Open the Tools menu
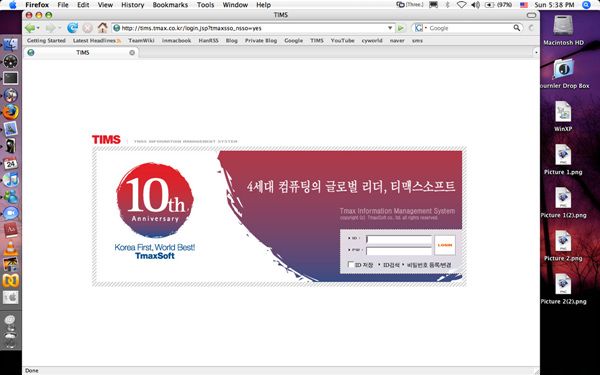The image size is (600, 375). (205, 5)
